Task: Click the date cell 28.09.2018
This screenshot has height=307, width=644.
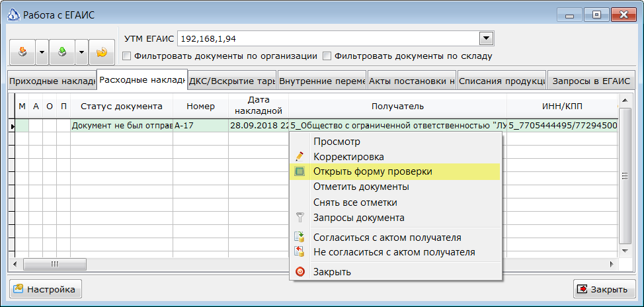Action: pos(259,126)
